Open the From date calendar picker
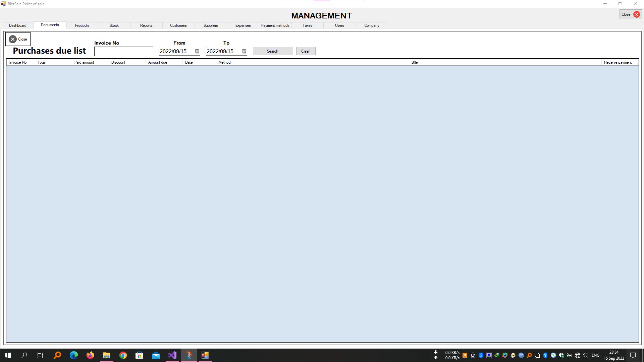 point(197,51)
